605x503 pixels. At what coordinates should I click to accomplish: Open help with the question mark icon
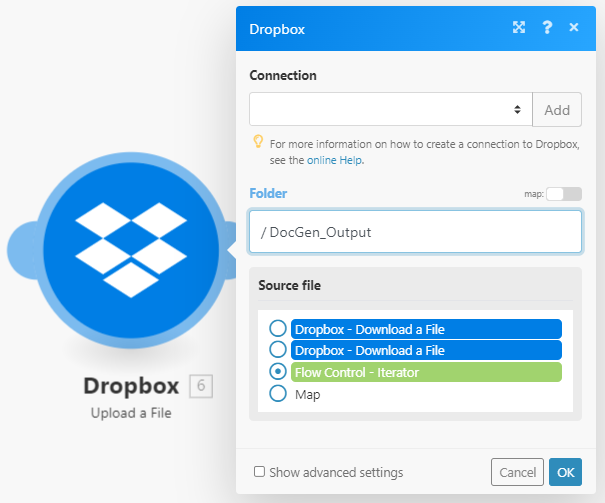click(547, 27)
